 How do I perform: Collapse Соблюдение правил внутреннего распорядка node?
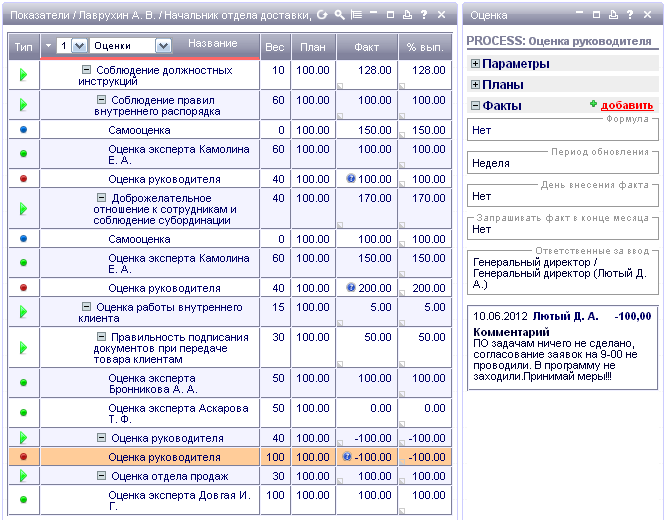pos(101,100)
